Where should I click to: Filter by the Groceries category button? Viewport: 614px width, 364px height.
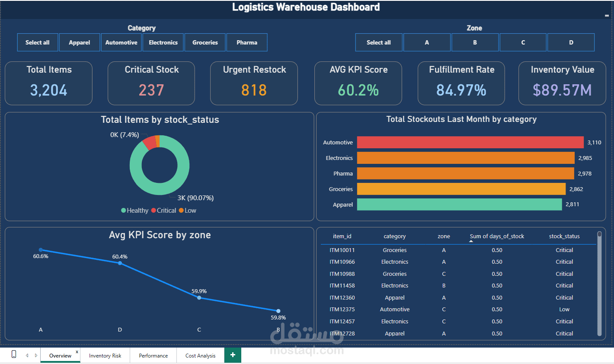click(205, 42)
